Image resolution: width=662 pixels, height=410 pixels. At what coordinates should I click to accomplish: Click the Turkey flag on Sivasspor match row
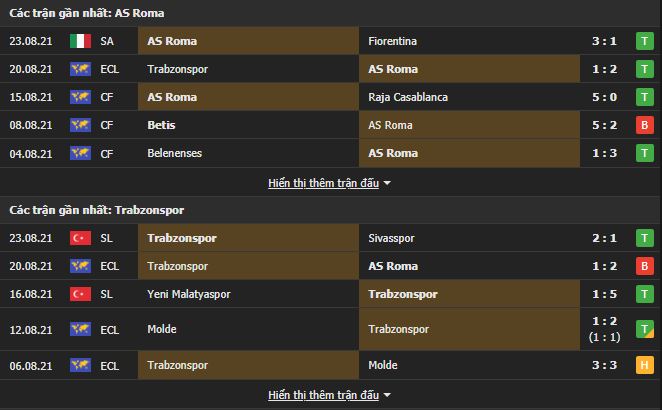(79, 238)
